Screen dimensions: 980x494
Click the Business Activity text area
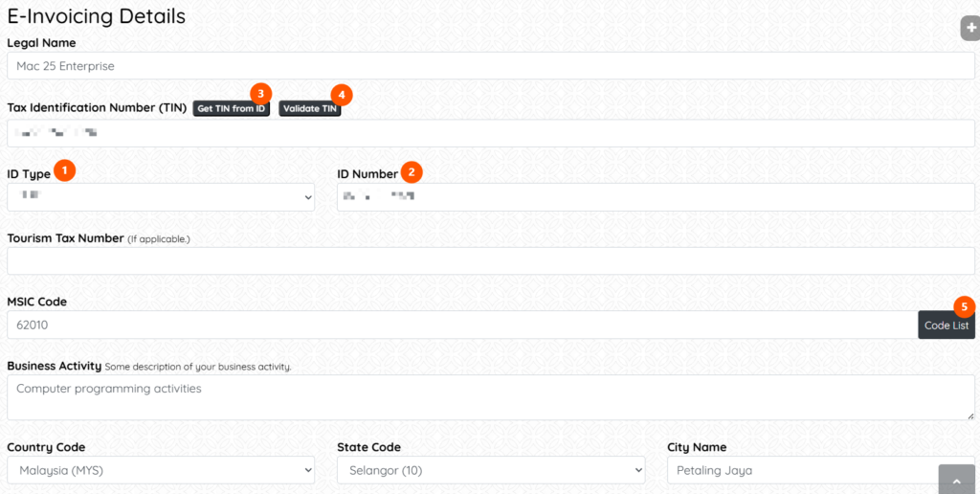(x=491, y=397)
